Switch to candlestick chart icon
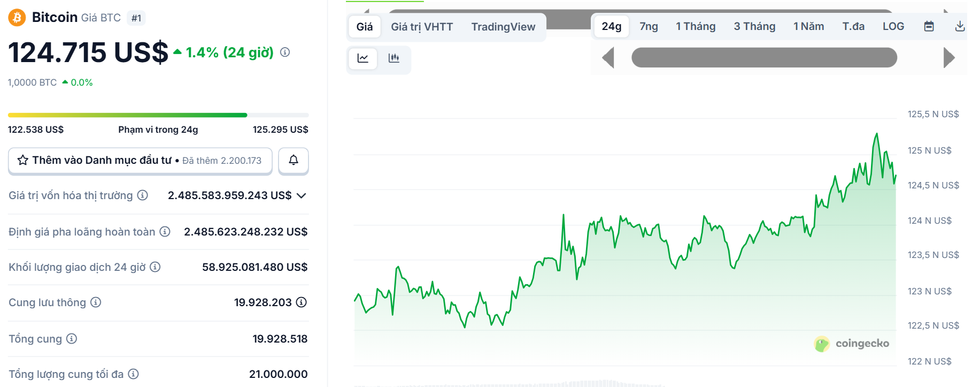The height and width of the screenshot is (387, 980). [x=394, y=58]
